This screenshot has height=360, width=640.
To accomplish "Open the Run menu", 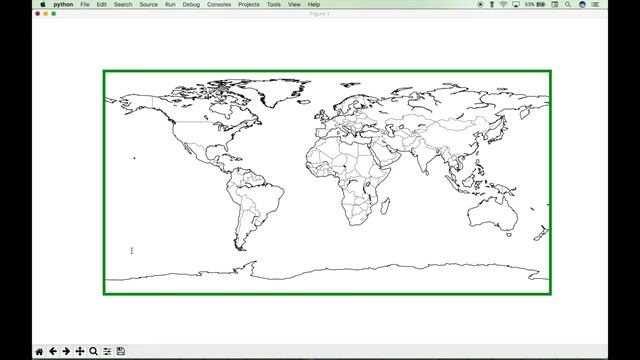I will (x=170, y=4).
